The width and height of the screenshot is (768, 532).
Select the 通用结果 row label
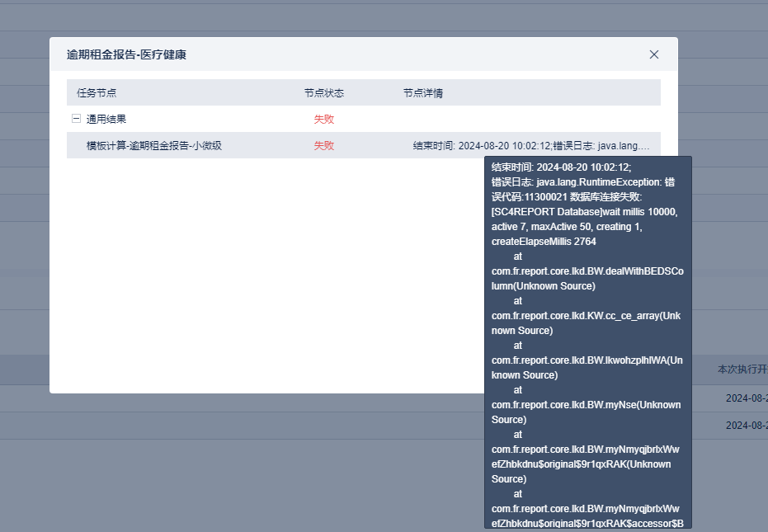[106, 119]
